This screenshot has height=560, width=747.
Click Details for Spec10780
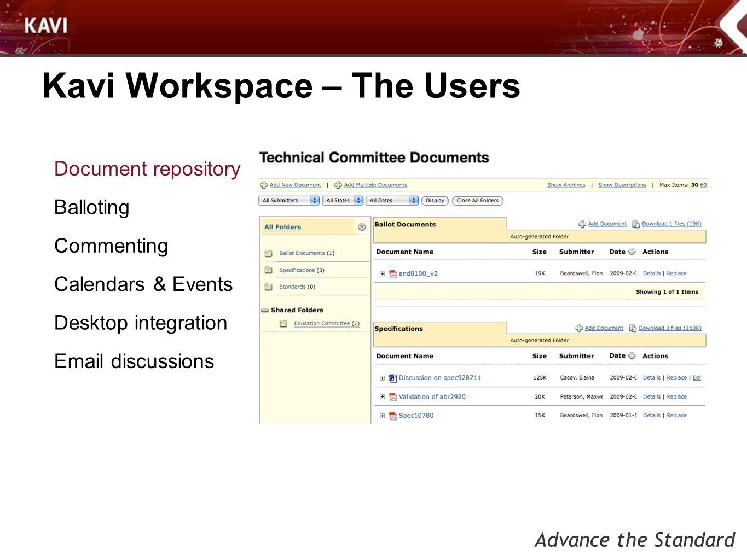coord(652,416)
